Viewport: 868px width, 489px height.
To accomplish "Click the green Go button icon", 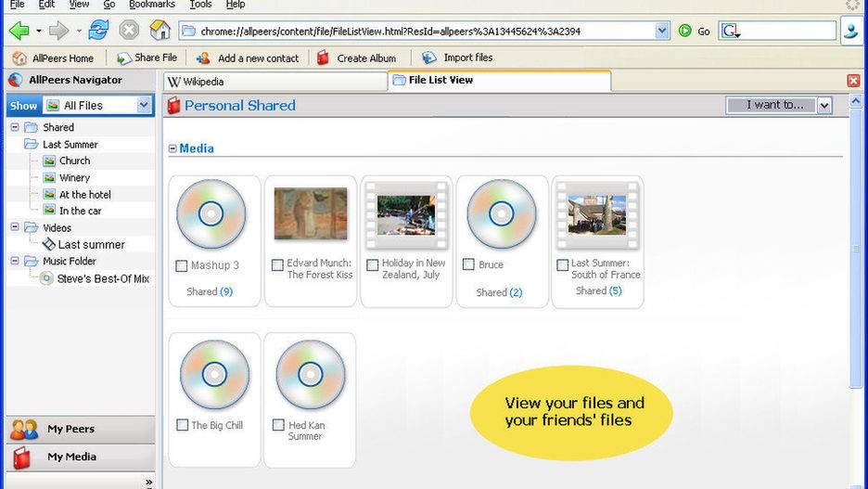I will (x=684, y=31).
